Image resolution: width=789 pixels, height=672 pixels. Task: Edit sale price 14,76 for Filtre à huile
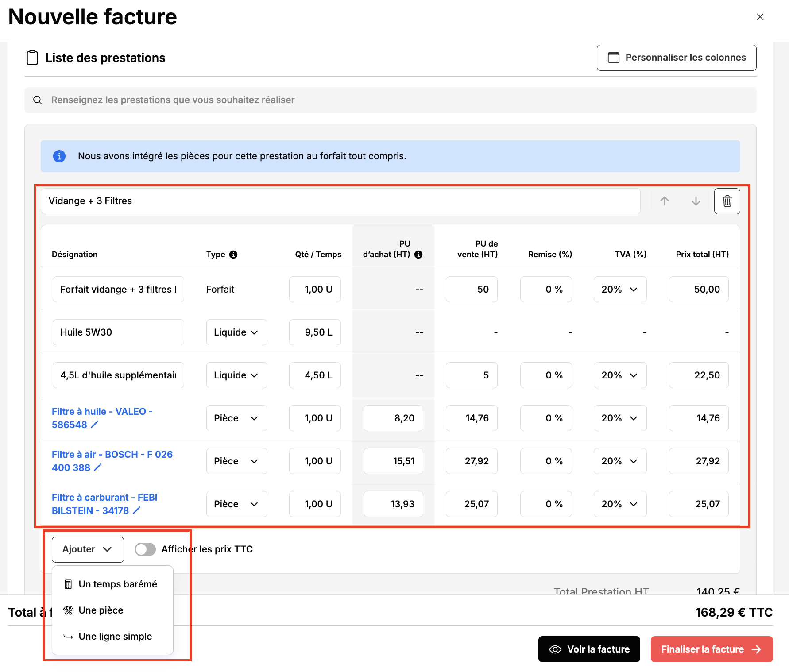pos(472,418)
